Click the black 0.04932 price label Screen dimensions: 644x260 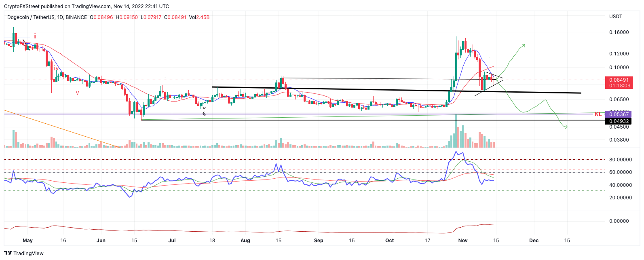click(619, 121)
